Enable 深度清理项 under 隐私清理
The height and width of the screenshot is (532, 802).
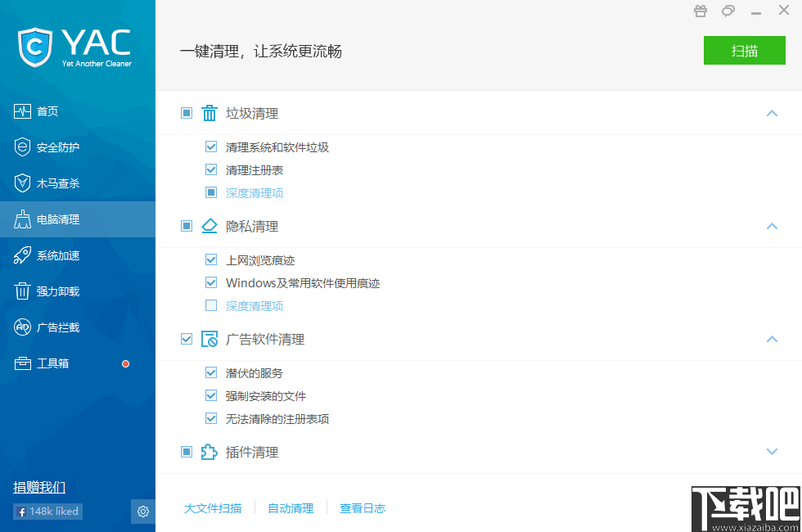pyautogui.click(x=211, y=307)
